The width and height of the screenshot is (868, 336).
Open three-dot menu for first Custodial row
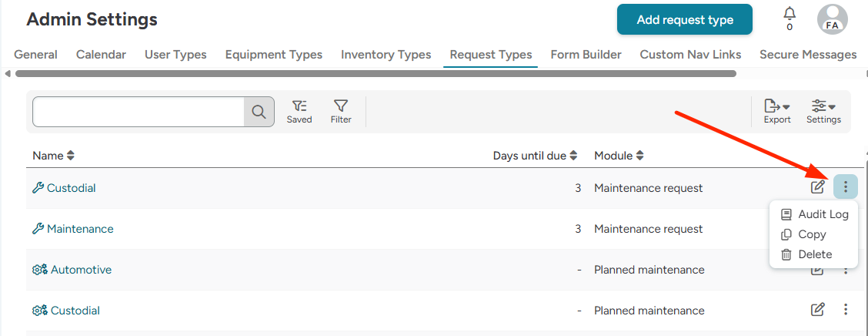(846, 187)
